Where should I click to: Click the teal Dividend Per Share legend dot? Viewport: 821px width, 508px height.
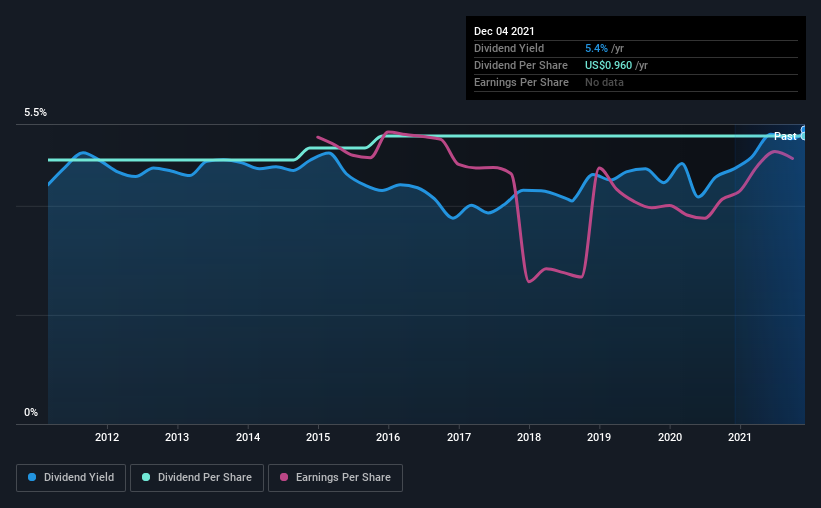[x=145, y=478]
